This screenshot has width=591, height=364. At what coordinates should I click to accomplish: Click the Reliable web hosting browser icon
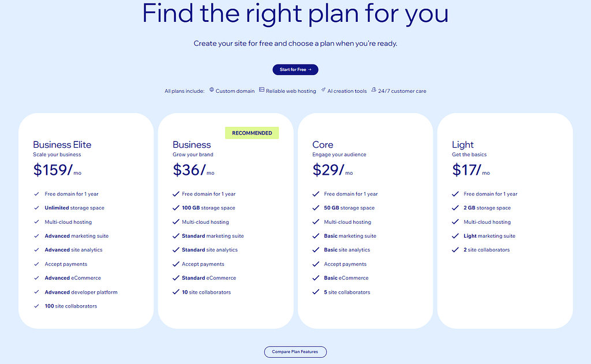tap(261, 91)
